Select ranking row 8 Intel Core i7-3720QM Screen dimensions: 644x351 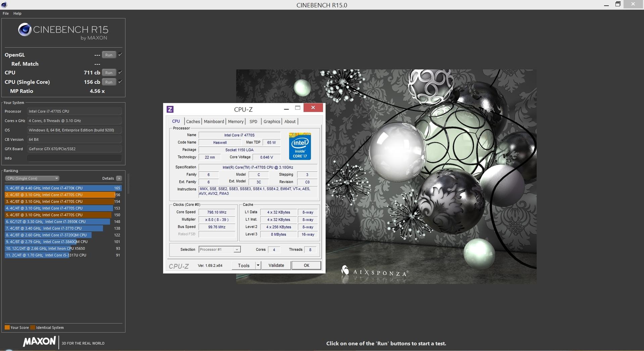63,235
